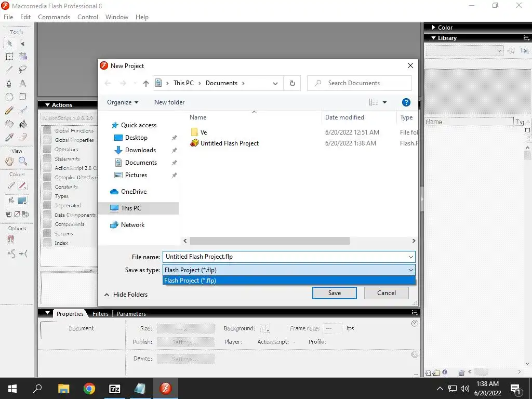Click the No Color icon
The height and width of the screenshot is (399, 532).
click(x=17, y=214)
